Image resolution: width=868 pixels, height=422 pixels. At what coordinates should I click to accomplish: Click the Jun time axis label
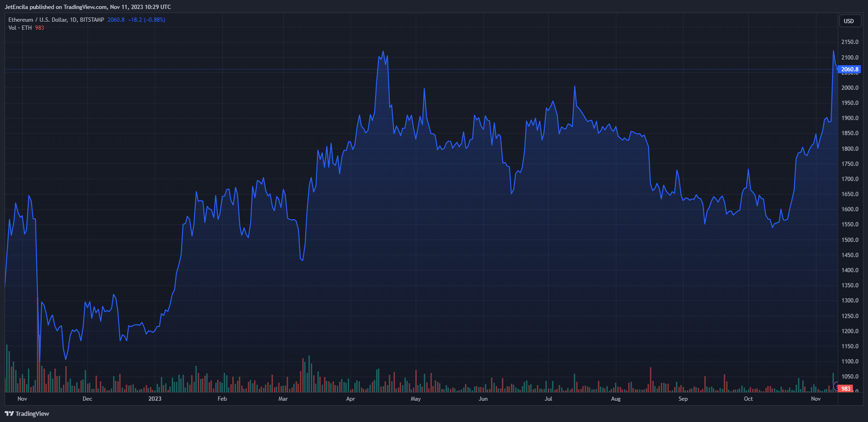click(x=483, y=399)
